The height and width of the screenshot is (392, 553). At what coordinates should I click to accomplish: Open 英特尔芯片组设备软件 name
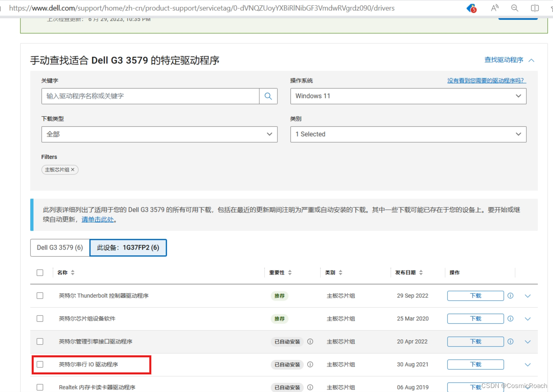[87, 318]
